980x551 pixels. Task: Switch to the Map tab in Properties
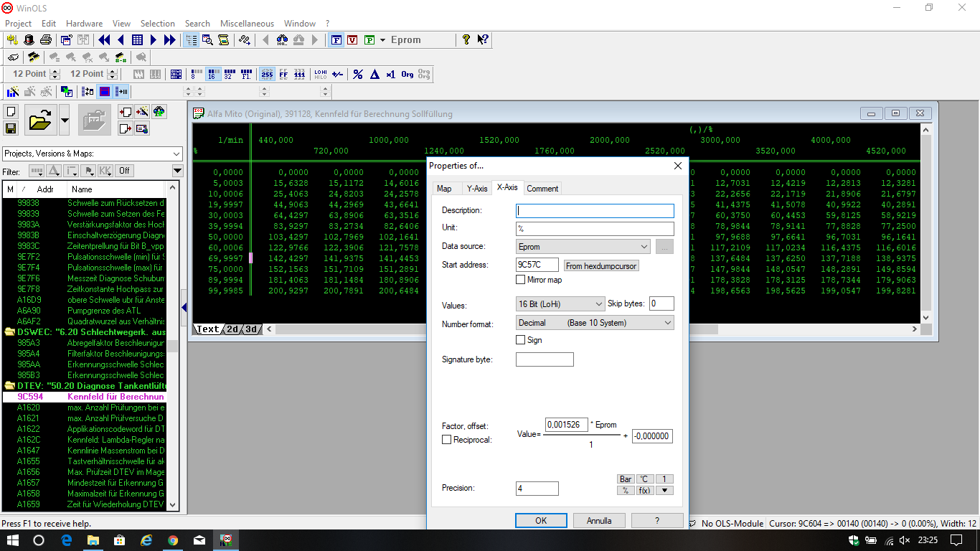tap(444, 189)
